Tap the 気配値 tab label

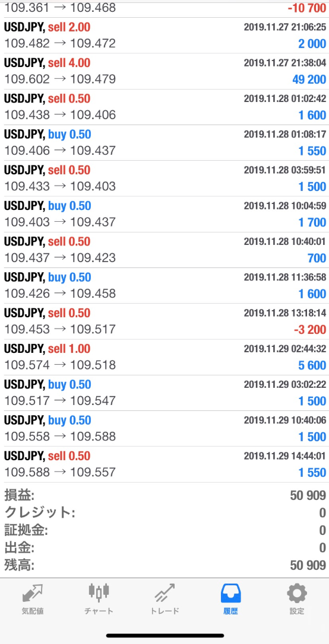click(33, 611)
